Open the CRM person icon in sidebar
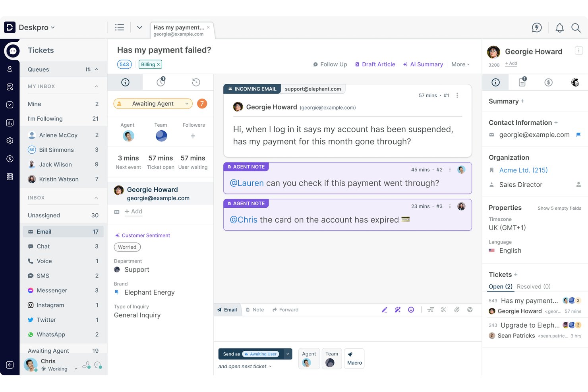 [10, 69]
